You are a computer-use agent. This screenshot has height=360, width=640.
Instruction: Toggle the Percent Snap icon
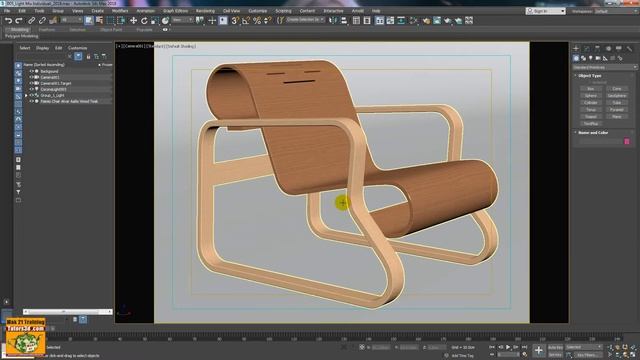coord(257,20)
